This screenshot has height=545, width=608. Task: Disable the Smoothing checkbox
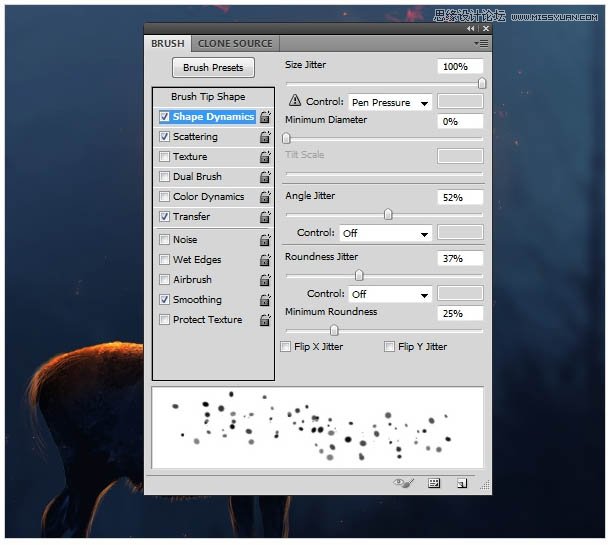coord(164,300)
